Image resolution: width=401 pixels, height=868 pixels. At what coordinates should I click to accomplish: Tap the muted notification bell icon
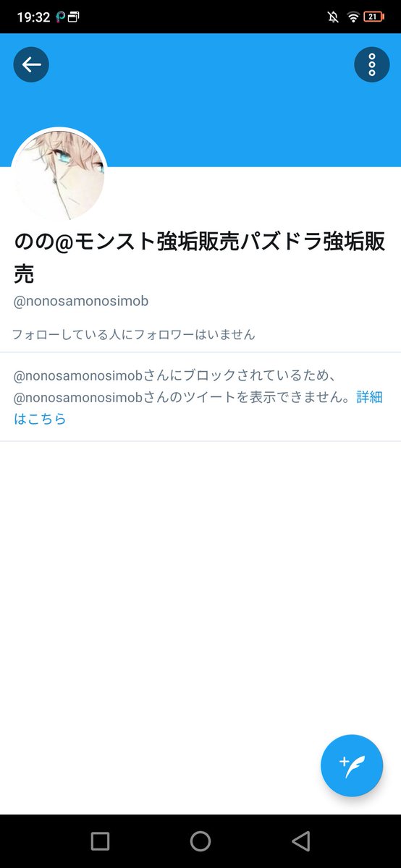(333, 16)
